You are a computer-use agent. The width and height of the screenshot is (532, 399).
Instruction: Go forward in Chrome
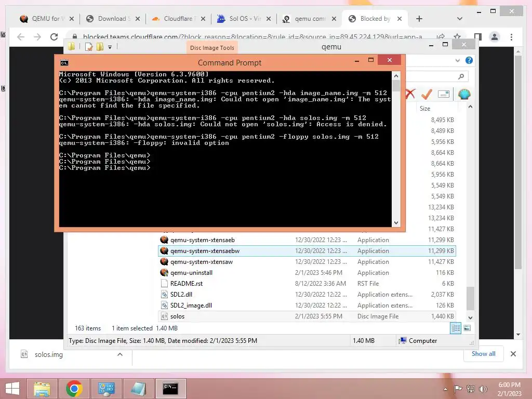pos(37,37)
